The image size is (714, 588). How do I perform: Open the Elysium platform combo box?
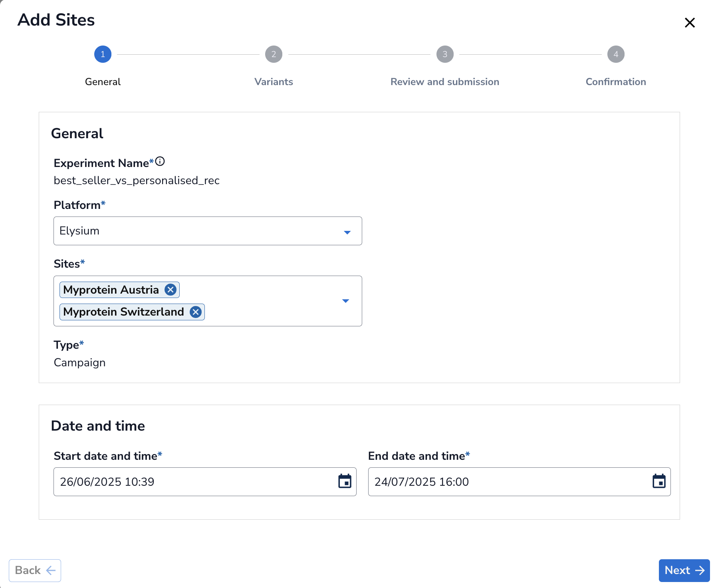click(x=200, y=231)
